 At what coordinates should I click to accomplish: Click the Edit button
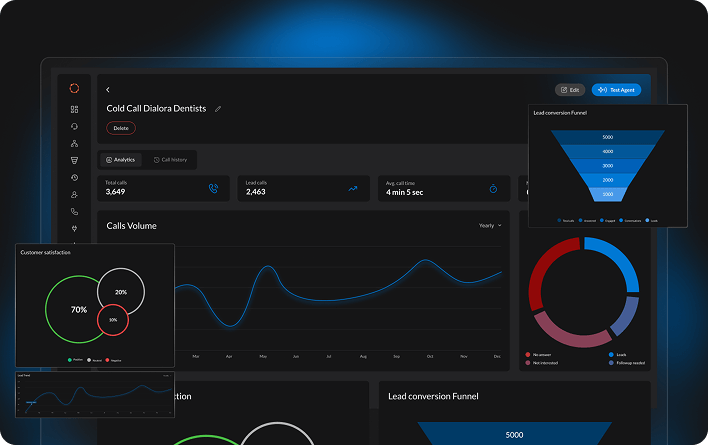point(570,90)
